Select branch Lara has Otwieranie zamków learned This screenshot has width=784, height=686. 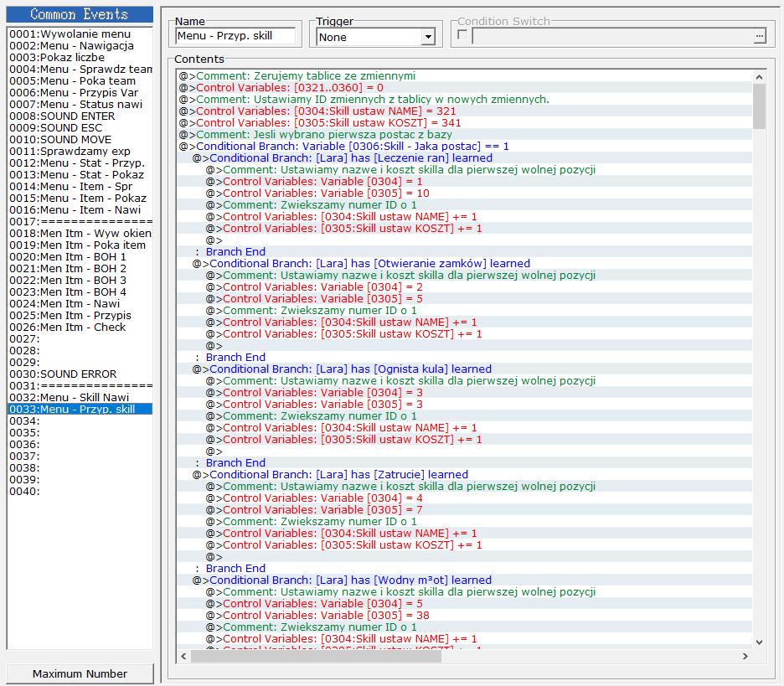(465, 264)
